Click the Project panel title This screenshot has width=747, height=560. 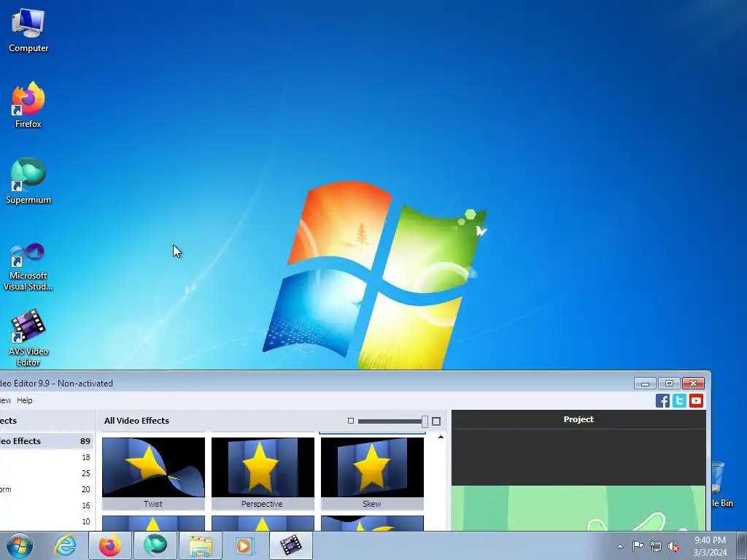click(x=578, y=419)
